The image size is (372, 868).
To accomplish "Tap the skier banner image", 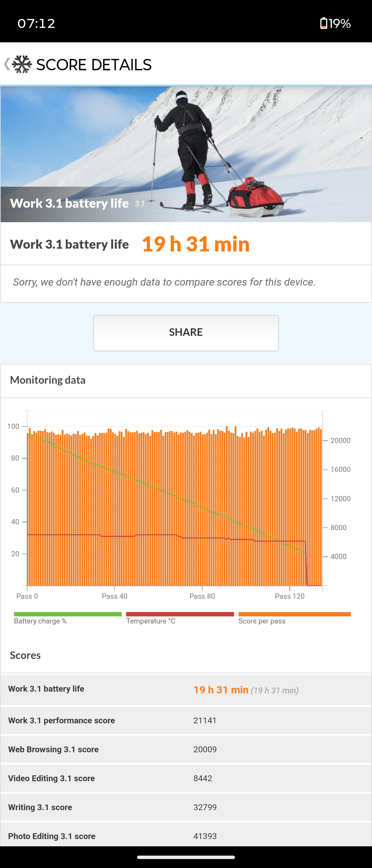I will tap(186, 154).
